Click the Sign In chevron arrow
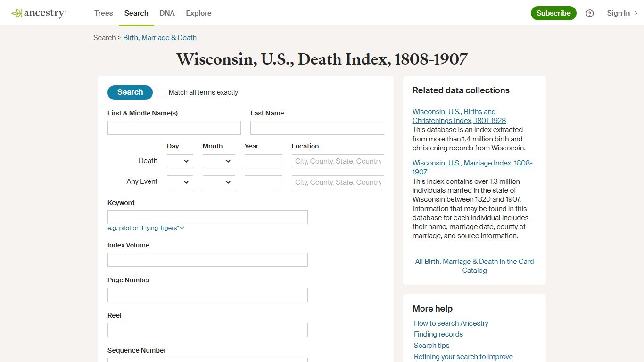 tap(636, 13)
